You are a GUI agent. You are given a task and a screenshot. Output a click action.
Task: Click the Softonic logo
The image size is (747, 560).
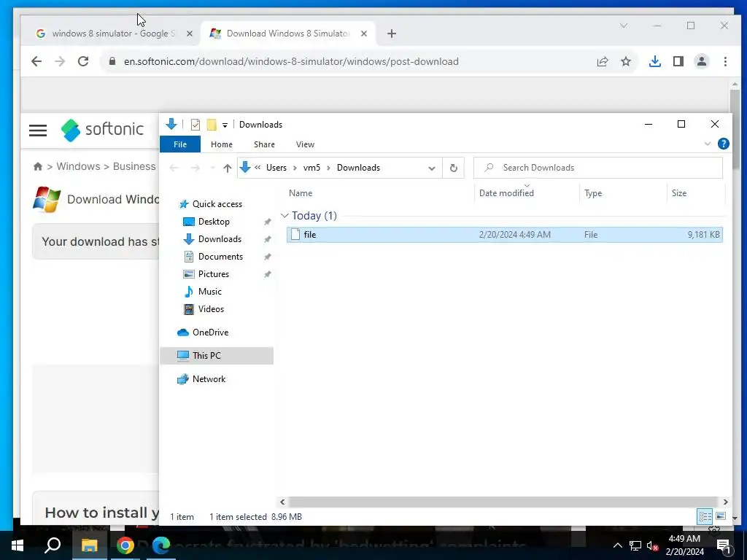[102, 130]
